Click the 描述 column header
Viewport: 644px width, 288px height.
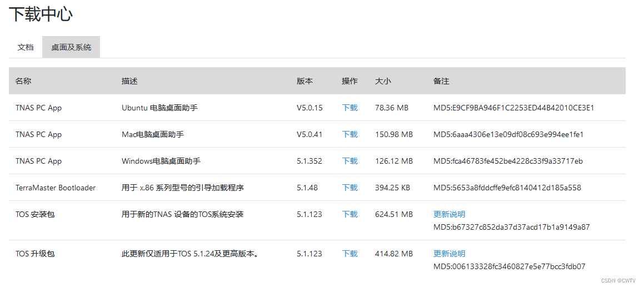click(x=129, y=81)
